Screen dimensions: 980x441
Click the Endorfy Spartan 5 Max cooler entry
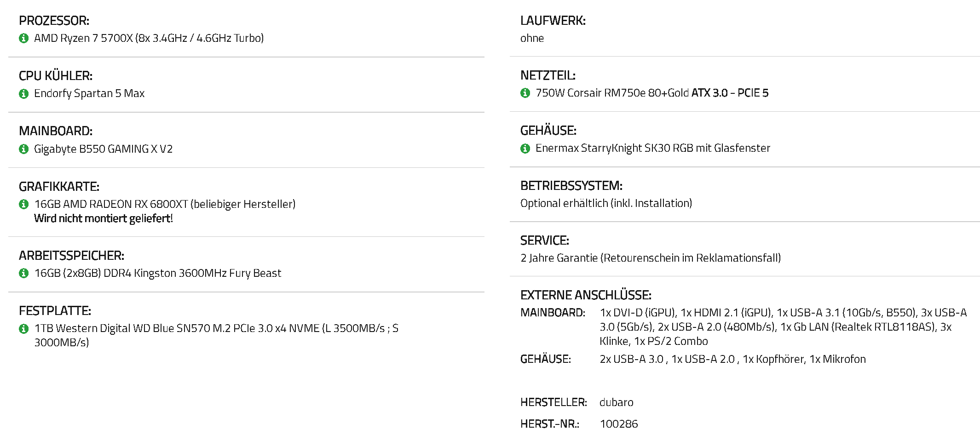tap(89, 93)
